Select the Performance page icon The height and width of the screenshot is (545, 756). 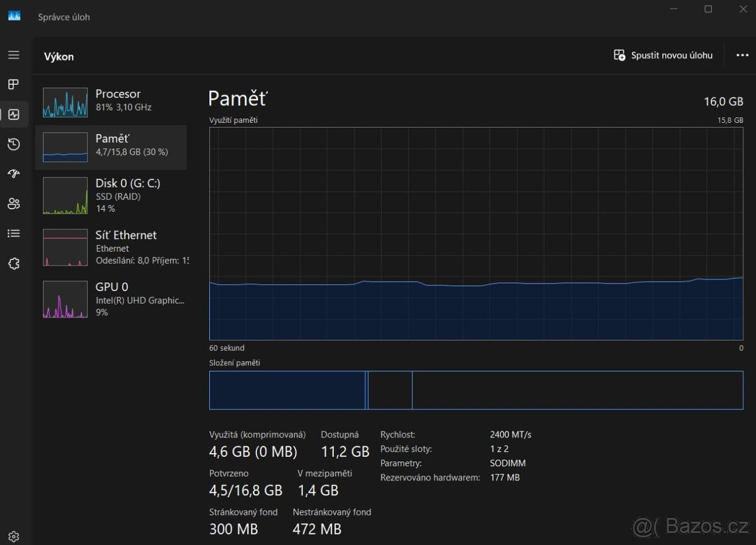(14, 115)
